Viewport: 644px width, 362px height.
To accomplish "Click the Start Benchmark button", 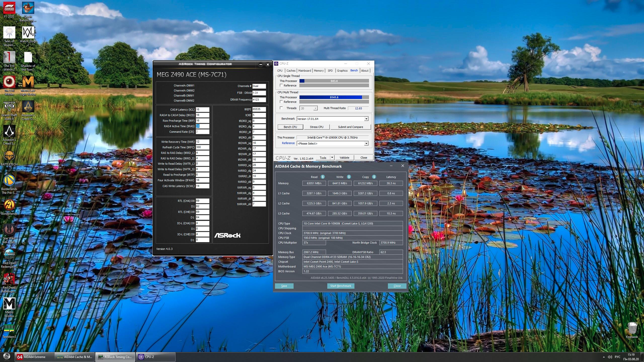I will (x=341, y=286).
